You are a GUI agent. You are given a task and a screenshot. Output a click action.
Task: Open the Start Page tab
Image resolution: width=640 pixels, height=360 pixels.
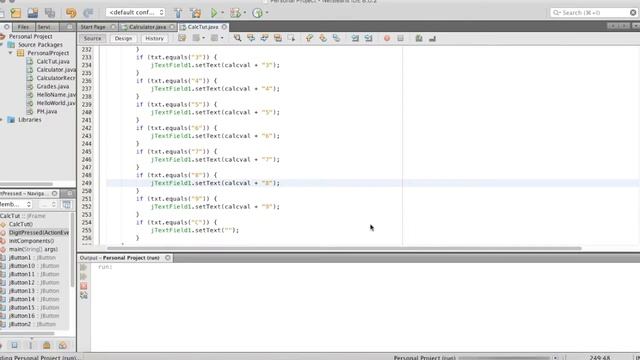(93, 27)
